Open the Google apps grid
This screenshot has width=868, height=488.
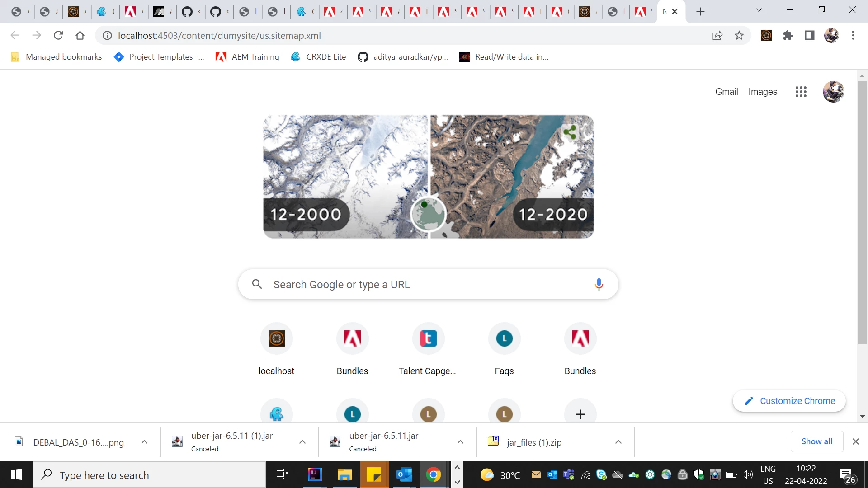(x=801, y=92)
